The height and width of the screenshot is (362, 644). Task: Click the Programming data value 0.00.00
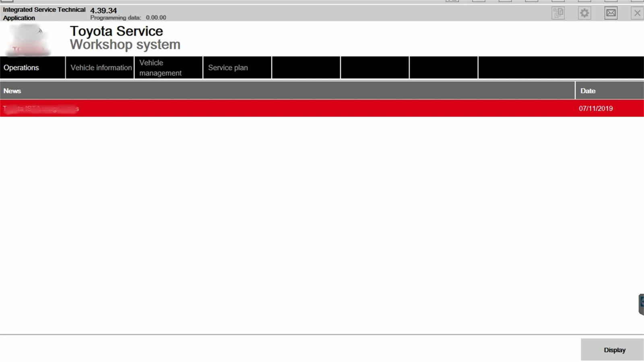(156, 18)
